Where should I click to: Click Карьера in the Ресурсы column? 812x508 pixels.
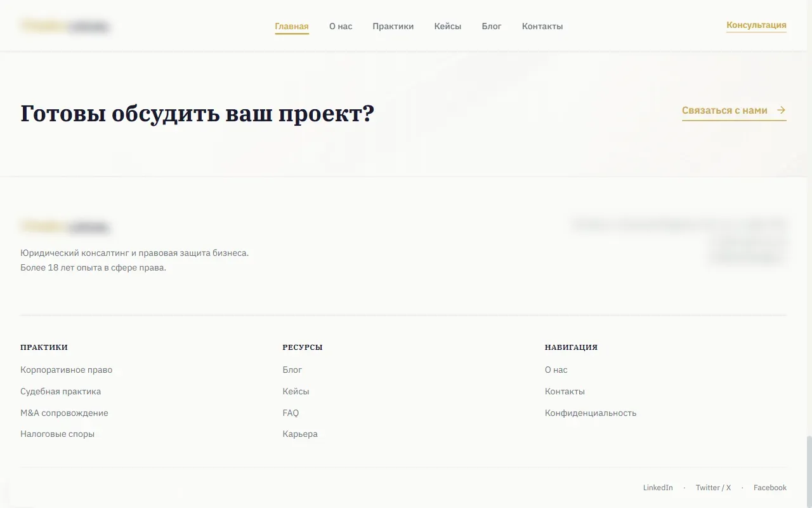[300, 434]
